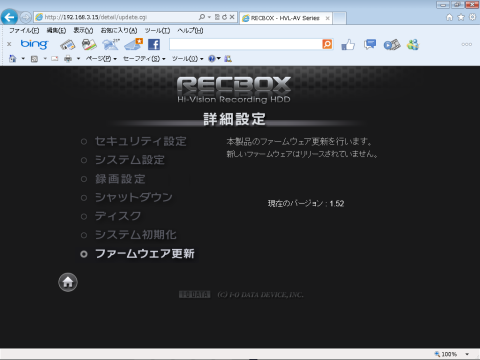Open the お気に入り(A) menu
Image resolution: width=480 pixels, height=360 pixels.
[x=119, y=31]
